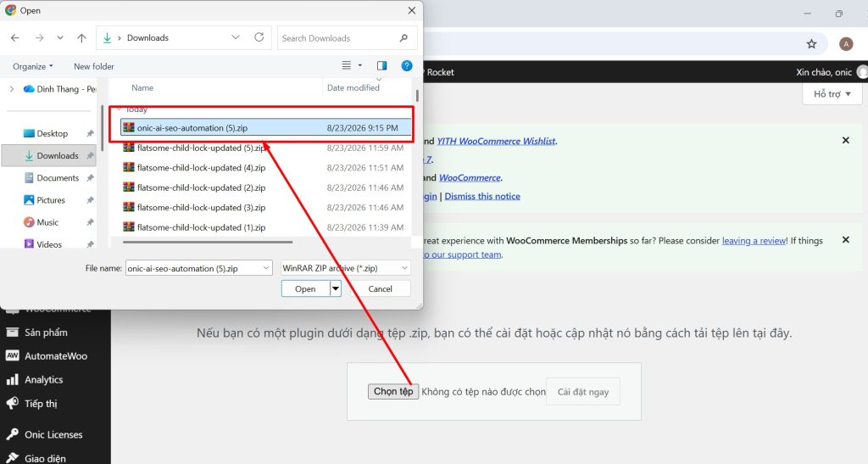Collapse the Today group in file list

[120, 109]
